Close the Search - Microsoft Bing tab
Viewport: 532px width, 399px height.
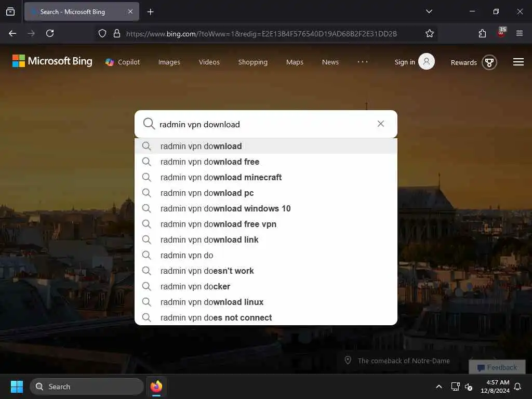(130, 11)
